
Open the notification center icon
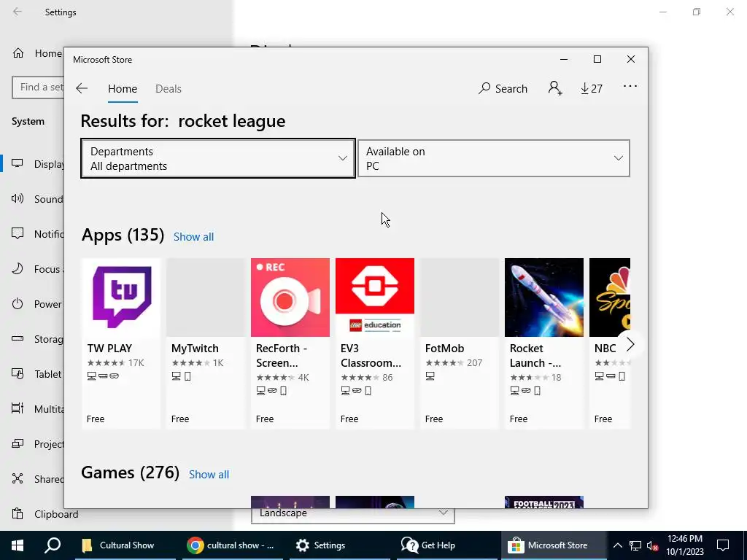(x=723, y=545)
